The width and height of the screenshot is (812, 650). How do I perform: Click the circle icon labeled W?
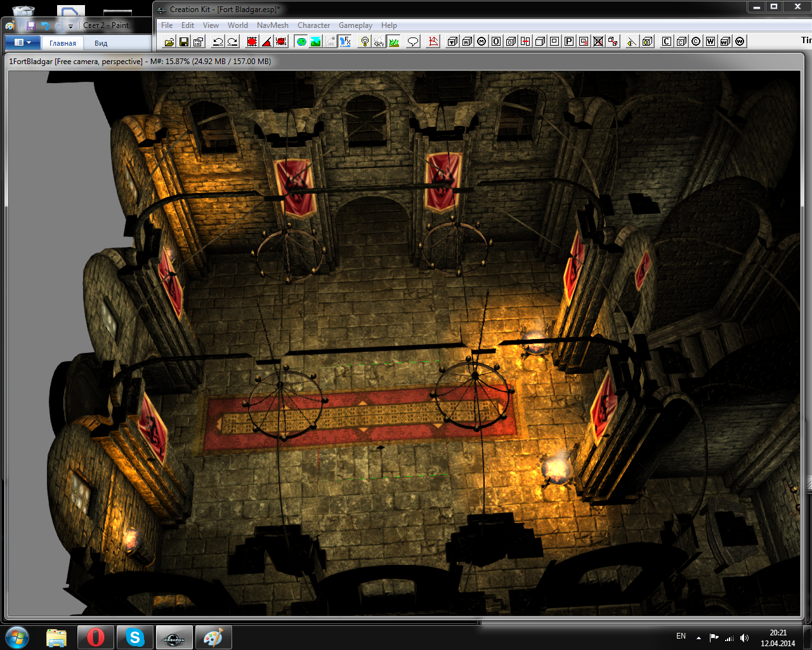coord(740,41)
